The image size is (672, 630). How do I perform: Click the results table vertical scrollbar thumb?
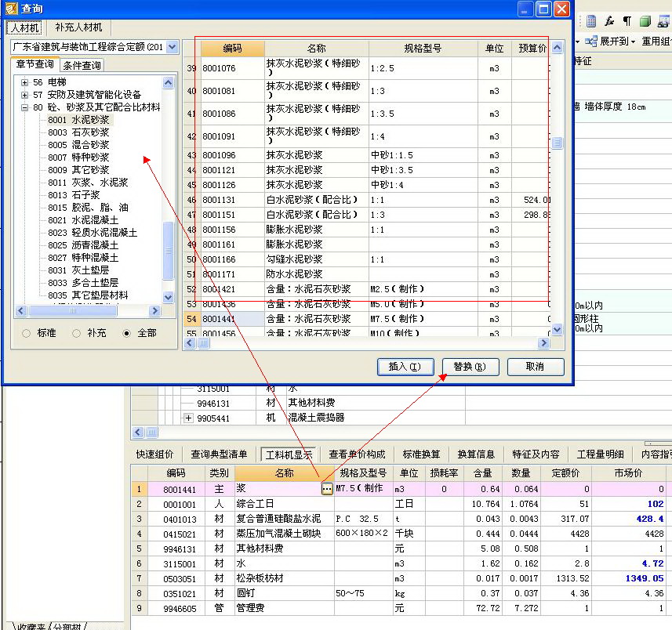(557, 143)
